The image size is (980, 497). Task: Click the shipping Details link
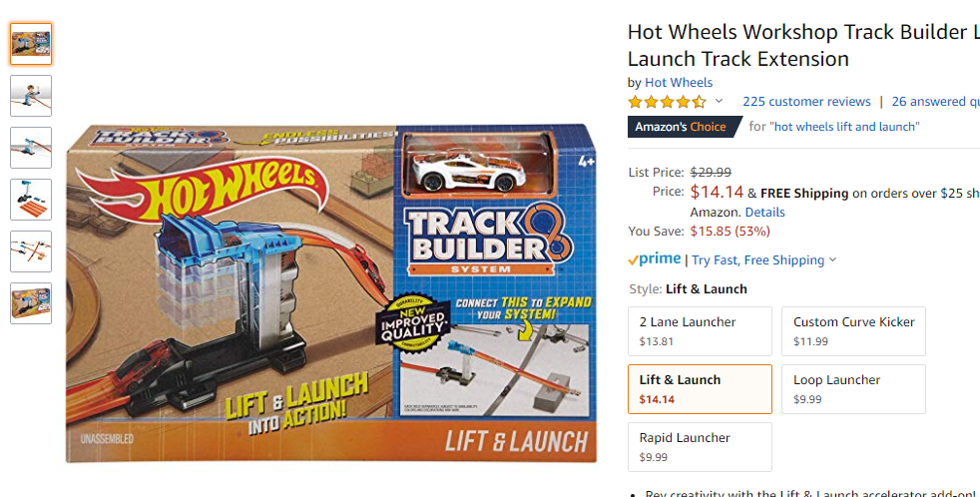pyautogui.click(x=764, y=212)
